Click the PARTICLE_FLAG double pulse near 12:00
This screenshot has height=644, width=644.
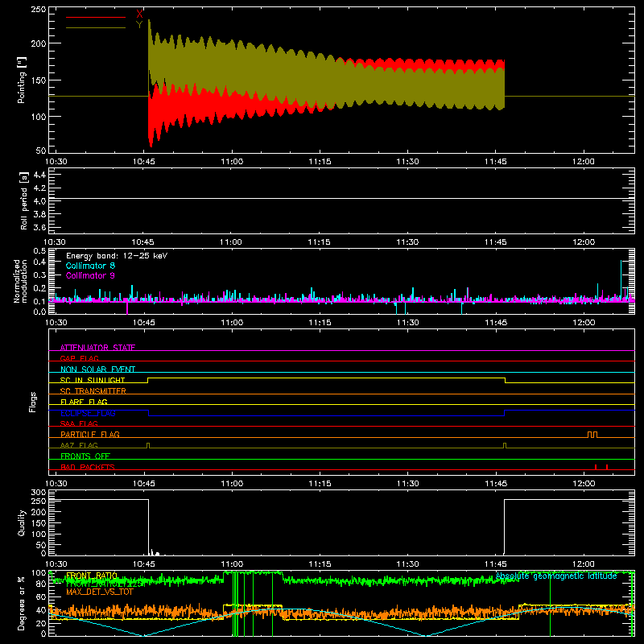click(592, 435)
